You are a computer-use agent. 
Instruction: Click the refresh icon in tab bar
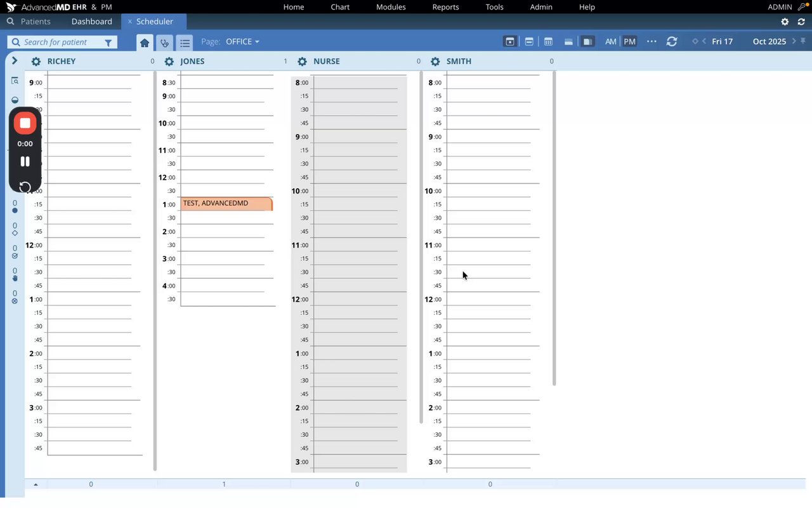(801, 22)
